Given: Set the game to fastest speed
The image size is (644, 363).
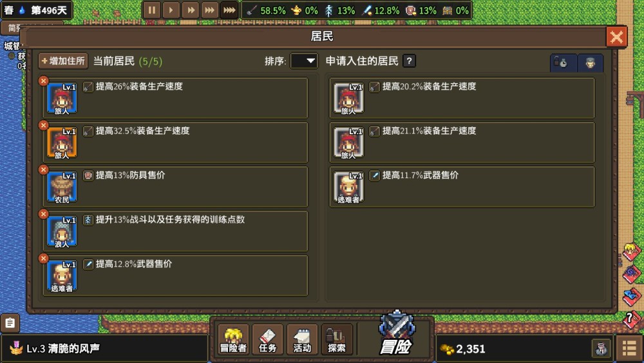Looking at the screenshot, I should tap(229, 10).
